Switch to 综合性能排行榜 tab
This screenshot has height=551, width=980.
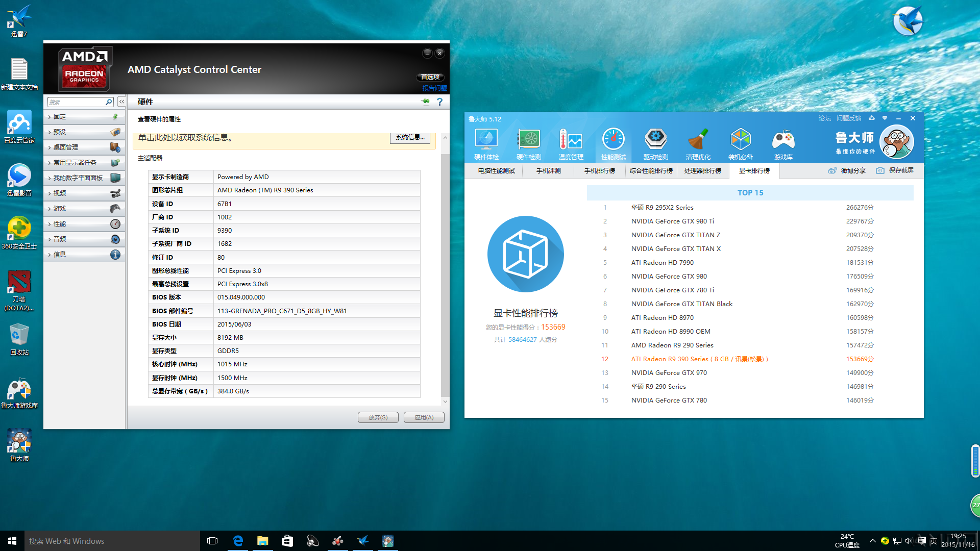coord(651,171)
